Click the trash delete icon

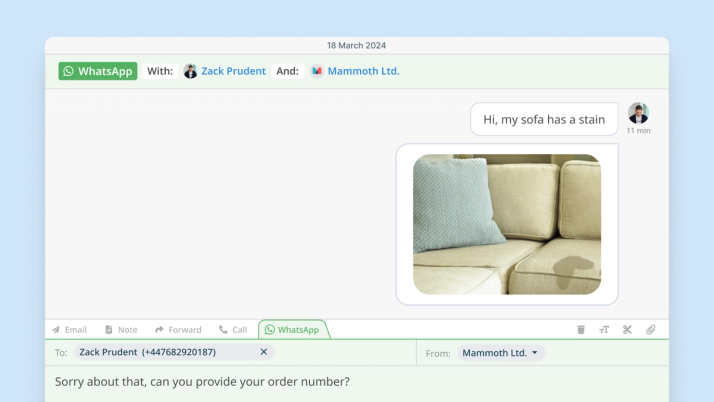coord(581,330)
